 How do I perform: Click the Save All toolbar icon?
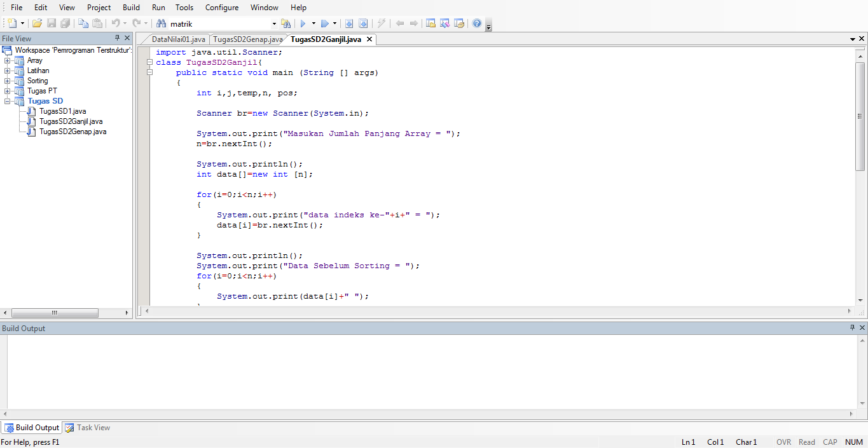(x=65, y=23)
